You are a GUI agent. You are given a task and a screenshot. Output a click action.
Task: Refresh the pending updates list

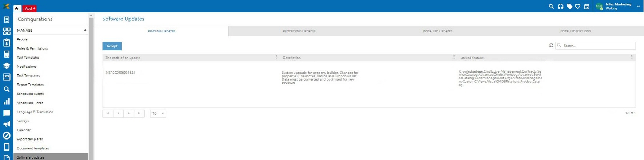point(551,46)
